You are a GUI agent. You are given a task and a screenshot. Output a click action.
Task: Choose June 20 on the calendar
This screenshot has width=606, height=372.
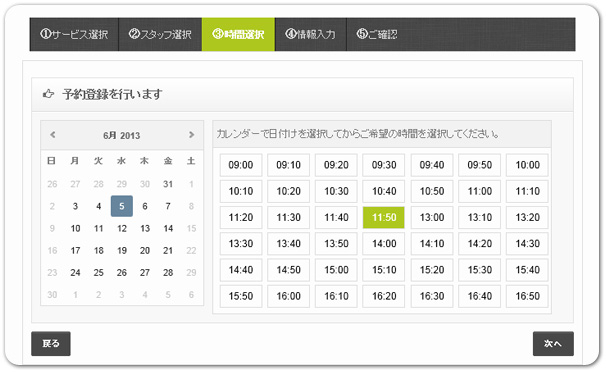point(145,251)
